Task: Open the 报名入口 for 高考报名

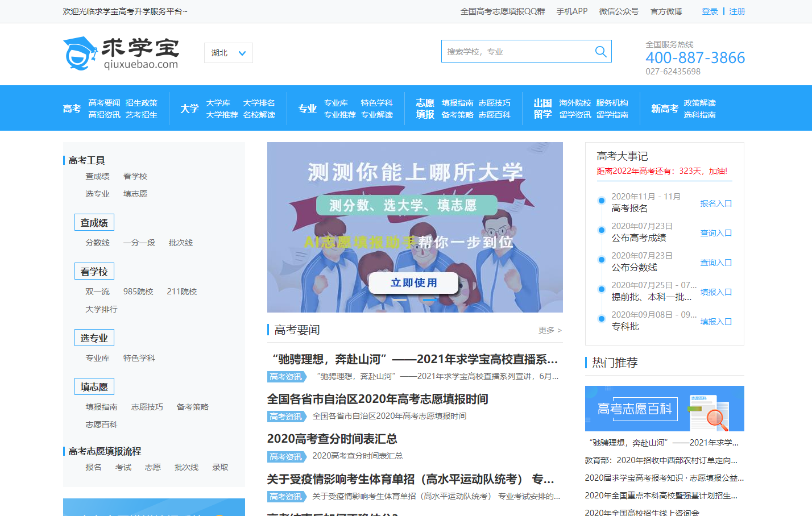Action: (x=715, y=203)
